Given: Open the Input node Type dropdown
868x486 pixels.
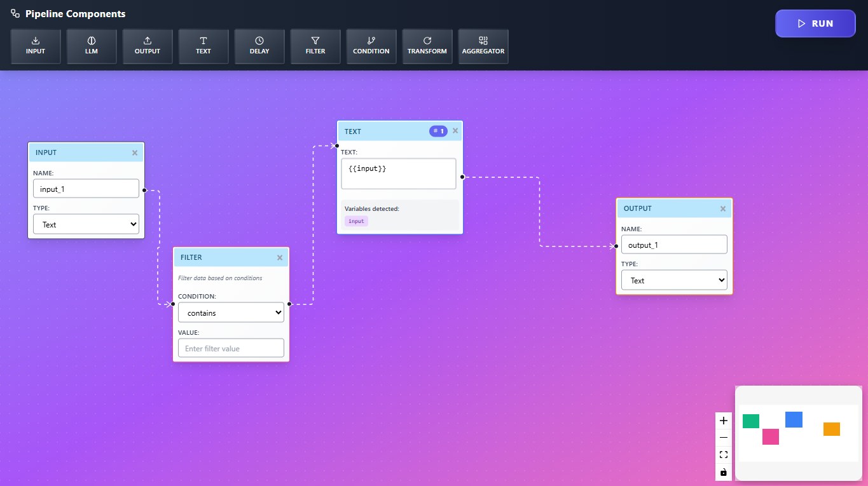Looking at the screenshot, I should [86, 224].
